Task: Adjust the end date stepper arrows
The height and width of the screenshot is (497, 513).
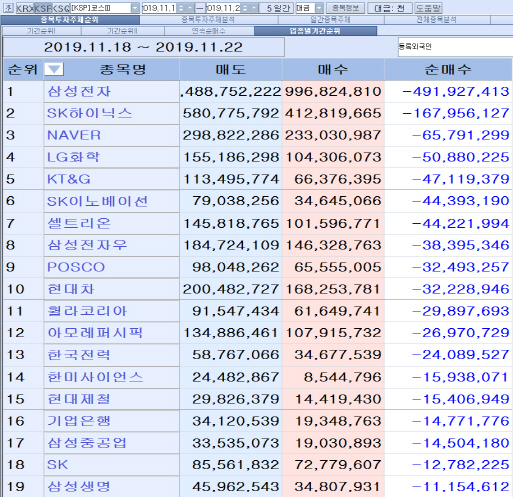Action: point(245,8)
